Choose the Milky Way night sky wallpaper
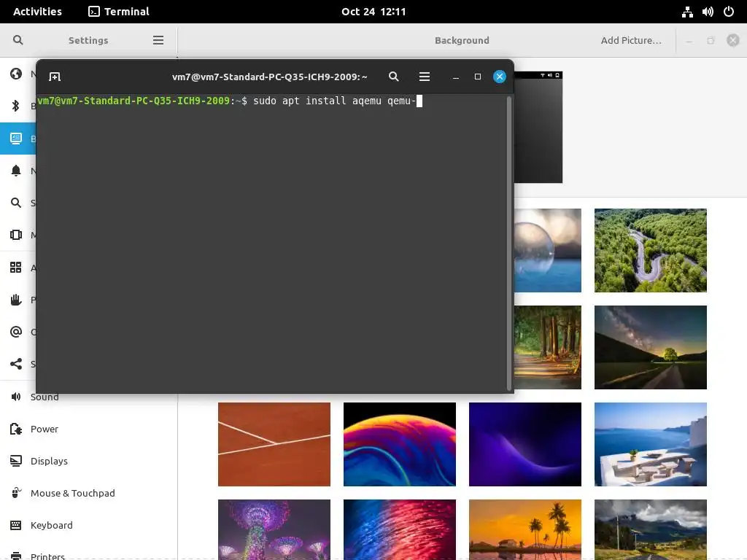 pyautogui.click(x=650, y=347)
